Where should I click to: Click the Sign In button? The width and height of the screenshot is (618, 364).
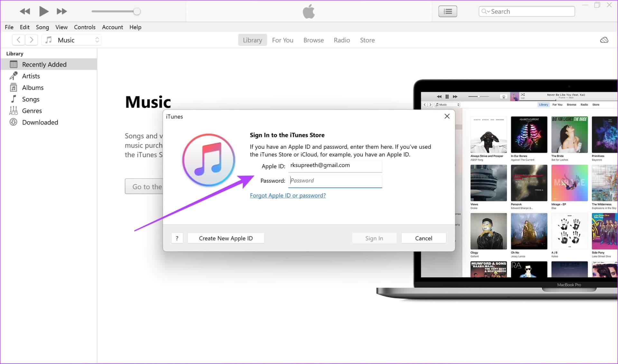[374, 238]
